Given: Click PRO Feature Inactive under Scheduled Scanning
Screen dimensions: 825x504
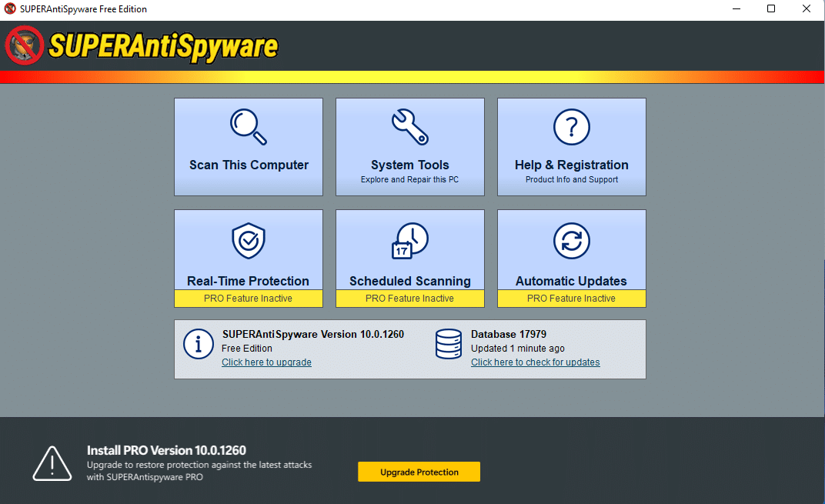Looking at the screenshot, I should (410, 299).
